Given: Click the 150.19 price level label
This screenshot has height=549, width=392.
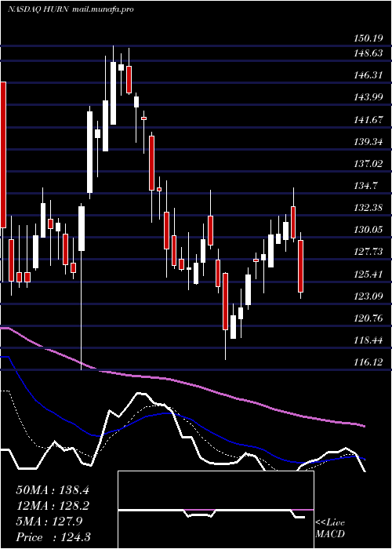Looking at the screenshot, I should tap(368, 38).
